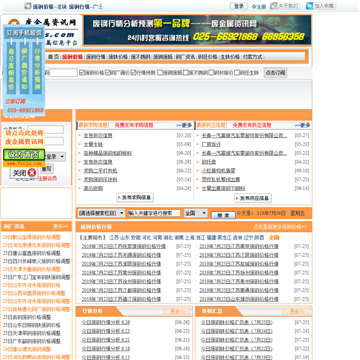
Task: Click 废钢价格-迁钢 link at page top
Action: pos(49,7)
